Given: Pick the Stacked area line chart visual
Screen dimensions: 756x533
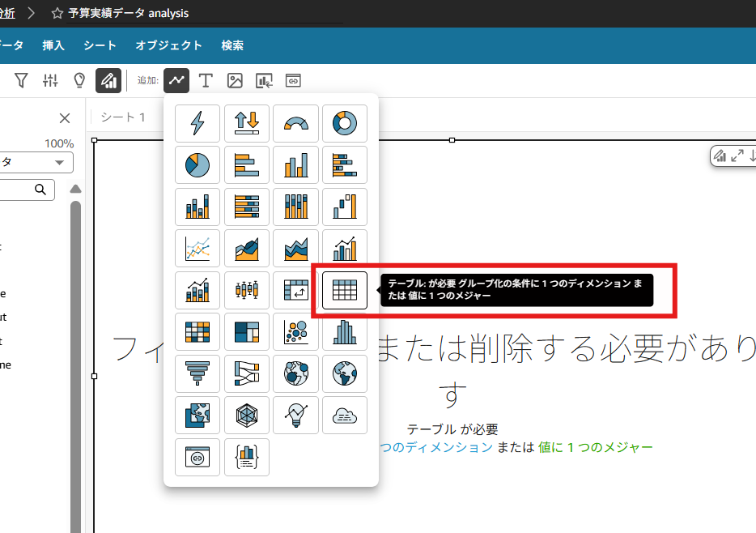Looking at the screenshot, I should click(x=295, y=249).
